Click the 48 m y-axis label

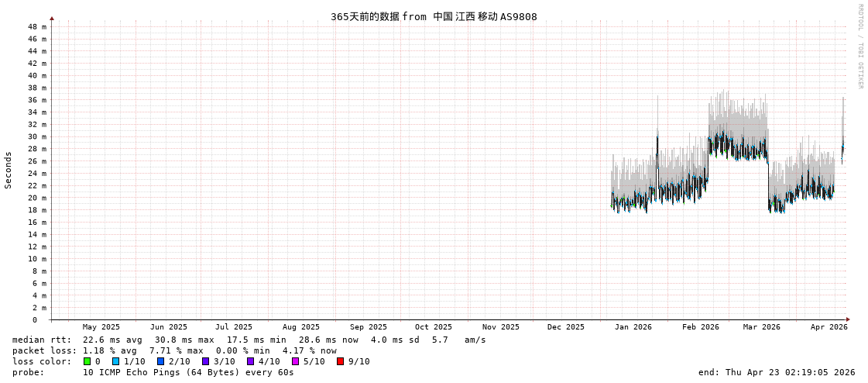point(37,26)
